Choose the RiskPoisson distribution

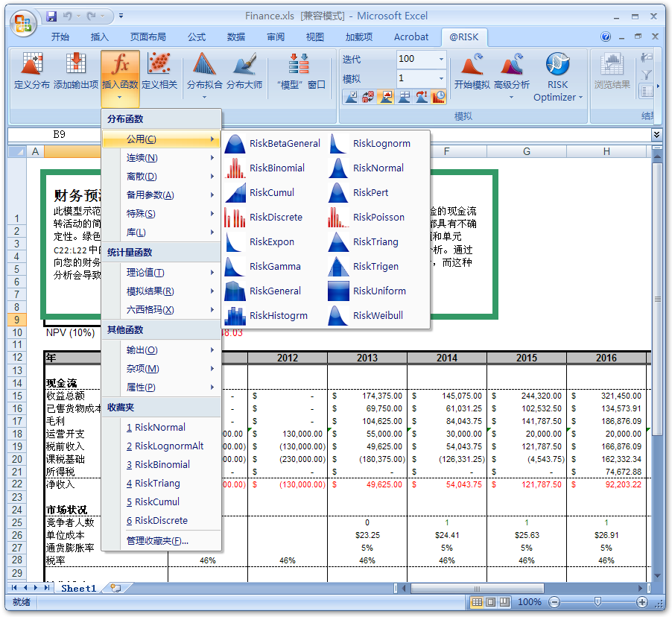point(377,218)
